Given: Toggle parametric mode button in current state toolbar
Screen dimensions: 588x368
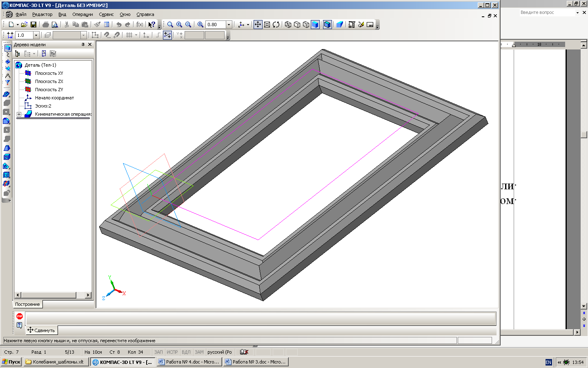Looking at the screenshot, I should [167, 35].
